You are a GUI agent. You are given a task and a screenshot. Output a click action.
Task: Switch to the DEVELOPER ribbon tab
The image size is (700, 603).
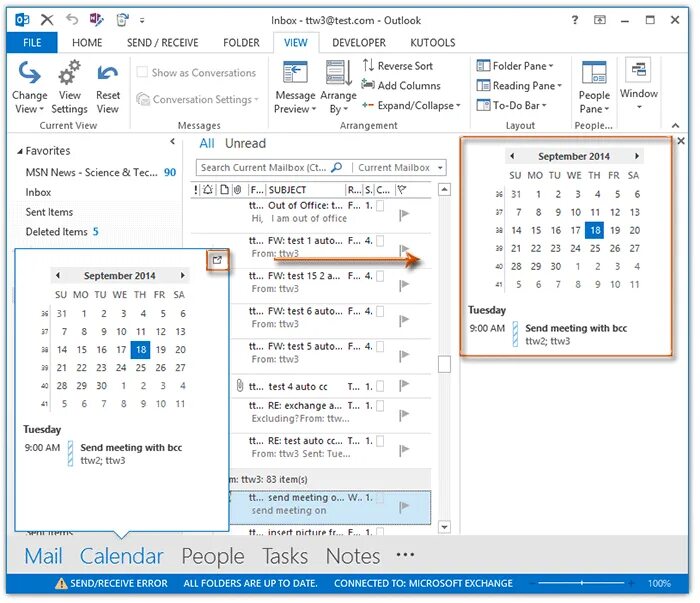pos(359,43)
